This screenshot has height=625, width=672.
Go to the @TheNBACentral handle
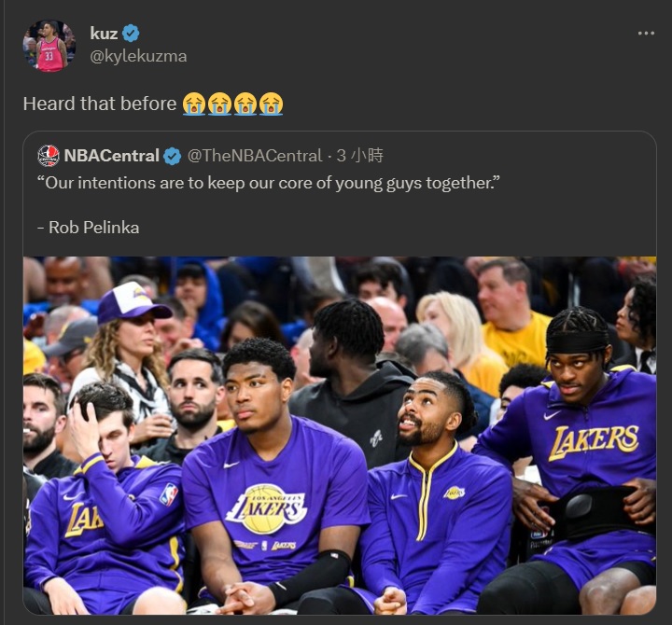255,156
